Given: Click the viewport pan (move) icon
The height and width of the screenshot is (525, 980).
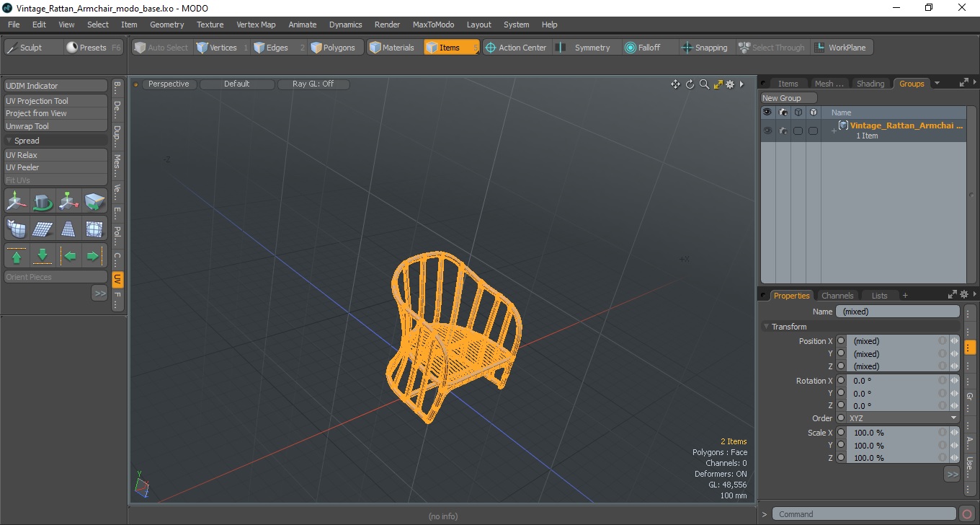Looking at the screenshot, I should coord(675,84).
